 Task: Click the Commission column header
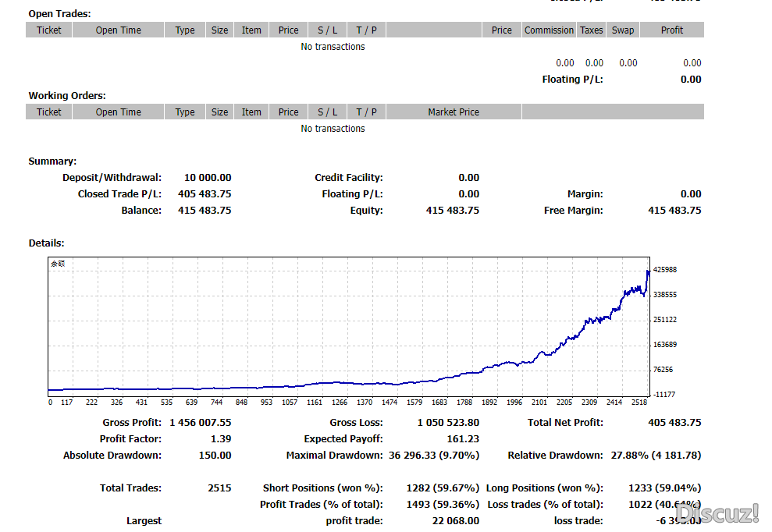tap(549, 30)
